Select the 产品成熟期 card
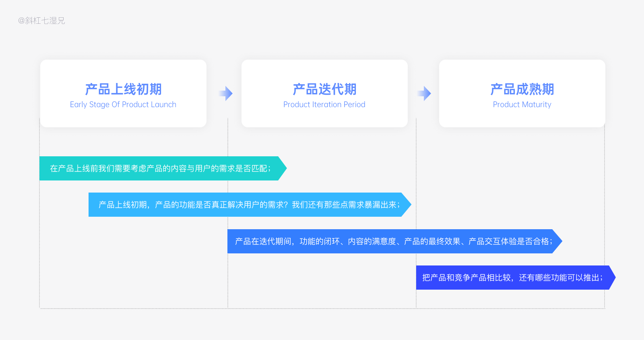This screenshot has width=644, height=340. click(x=522, y=93)
